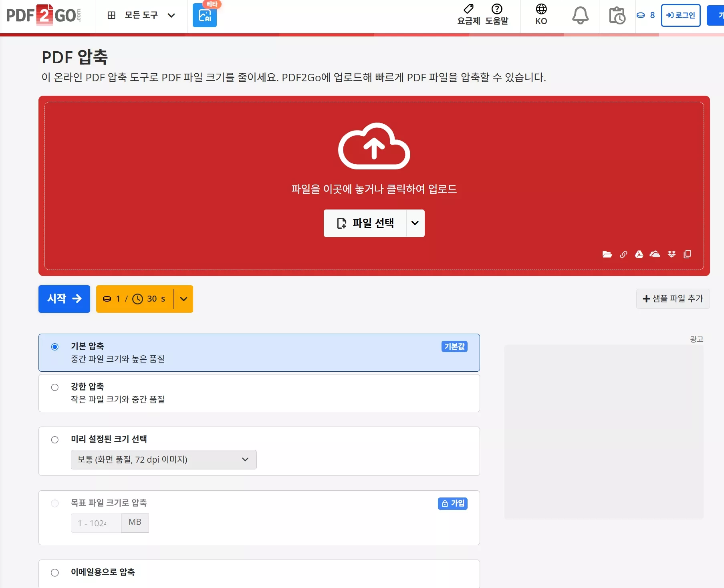Open local file browser folder icon
Image resolution: width=724 pixels, height=588 pixels.
point(607,254)
